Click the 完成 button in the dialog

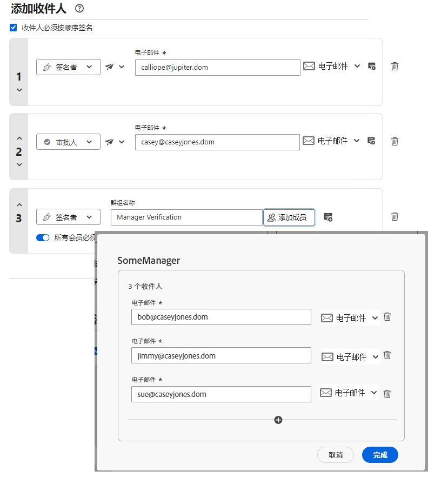click(x=380, y=455)
